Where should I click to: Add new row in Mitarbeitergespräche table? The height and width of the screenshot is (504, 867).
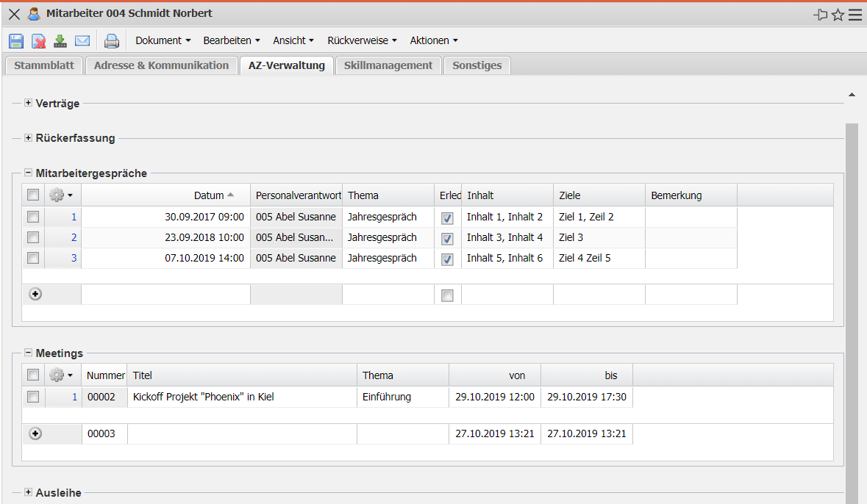tap(35, 294)
